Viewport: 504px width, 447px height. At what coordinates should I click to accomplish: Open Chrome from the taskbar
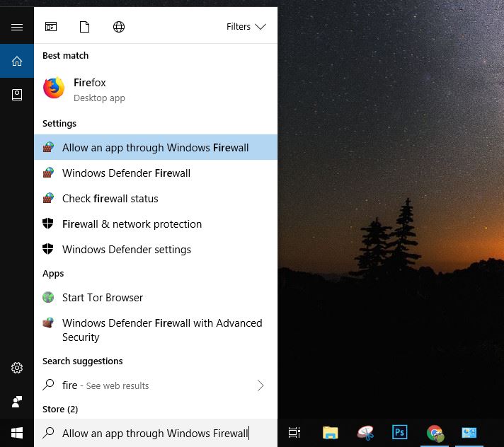point(435,433)
